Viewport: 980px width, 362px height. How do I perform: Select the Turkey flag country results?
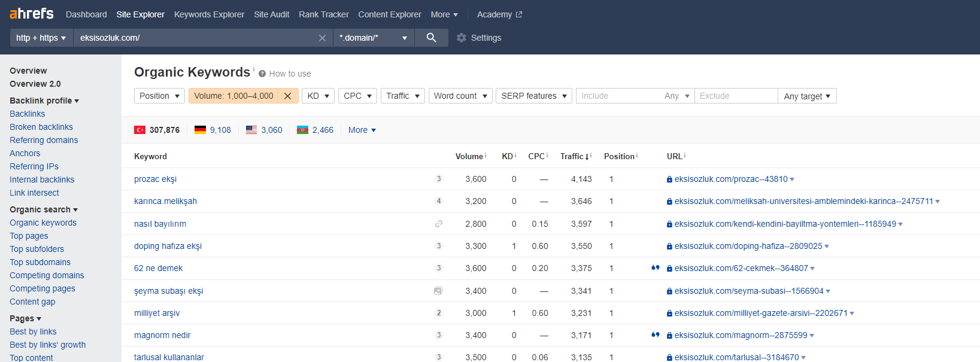[x=157, y=130]
